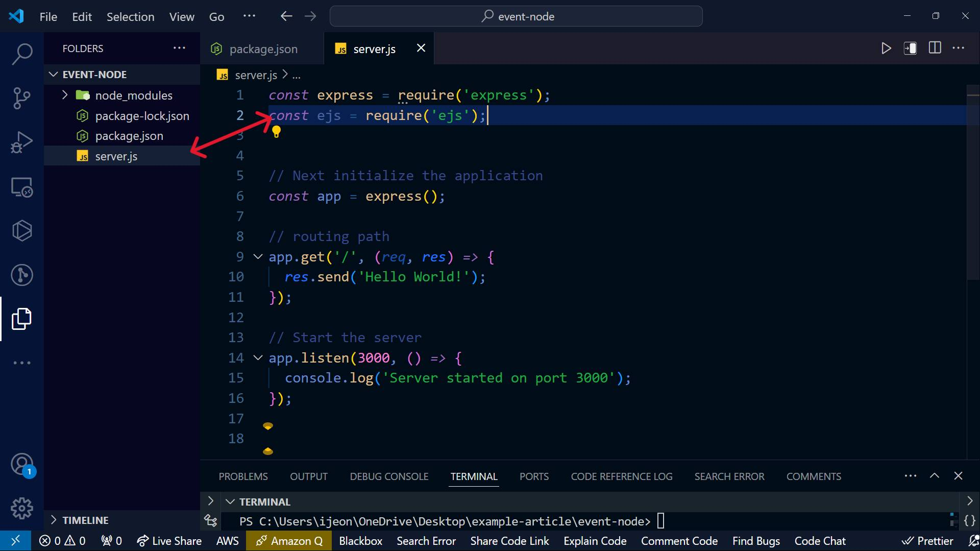Go forward with the navigation arrow

coord(310,16)
